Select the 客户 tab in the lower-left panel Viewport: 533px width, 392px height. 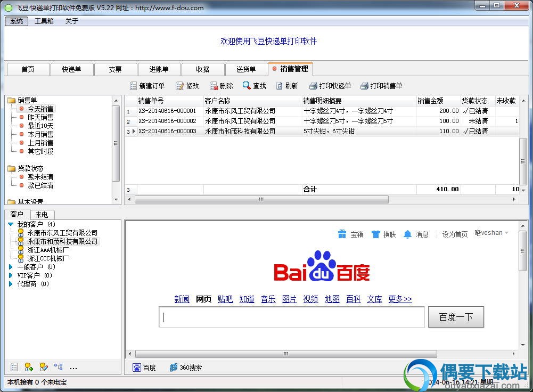click(17, 214)
